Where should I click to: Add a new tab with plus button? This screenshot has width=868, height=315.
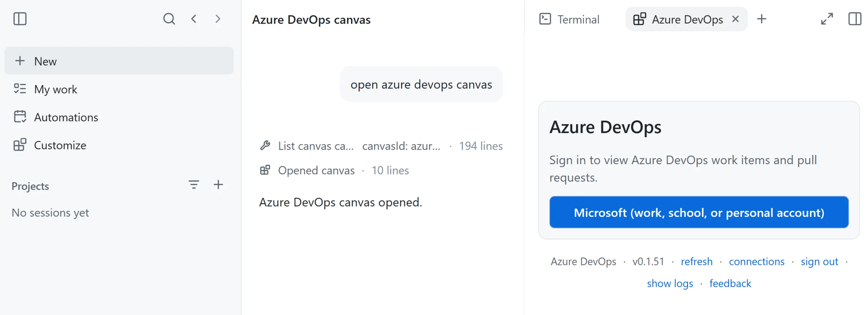(761, 19)
